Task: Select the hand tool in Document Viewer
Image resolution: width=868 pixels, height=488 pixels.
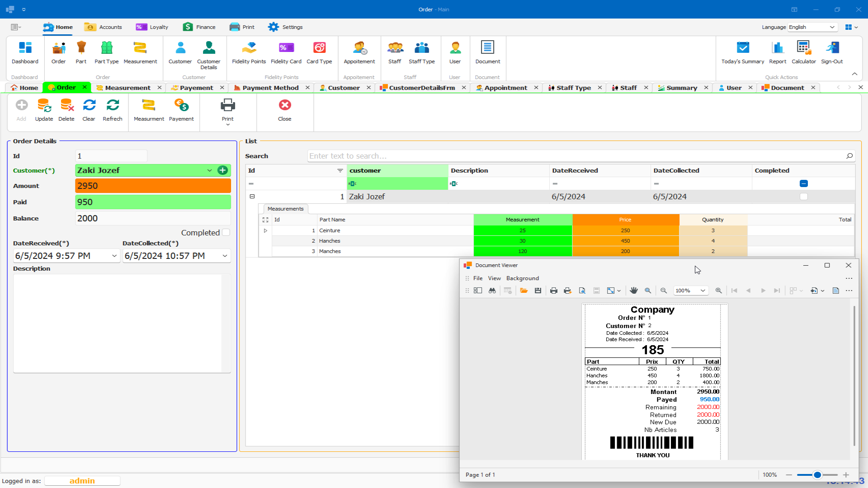Action: pos(633,291)
